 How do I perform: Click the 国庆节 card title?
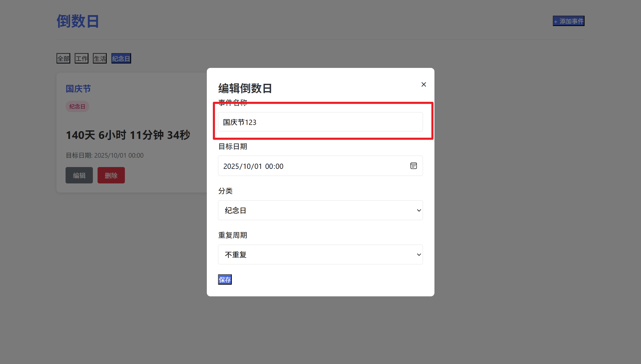(78, 89)
